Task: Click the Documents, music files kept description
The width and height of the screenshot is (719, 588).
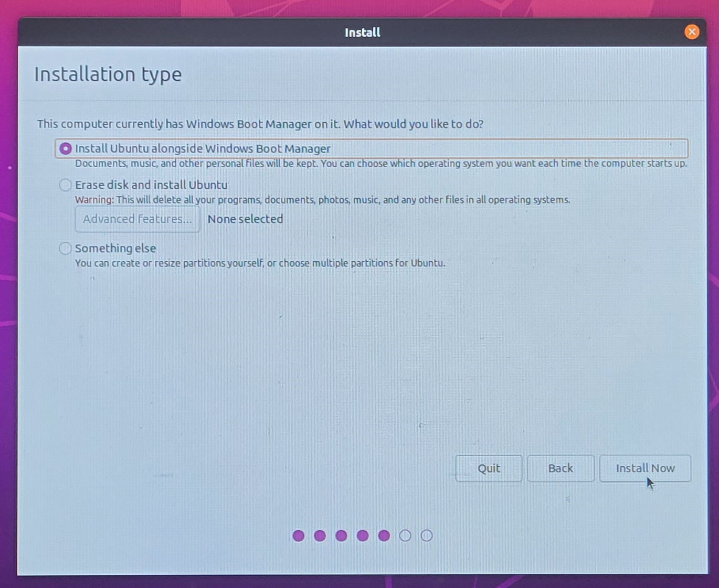Action: point(380,163)
